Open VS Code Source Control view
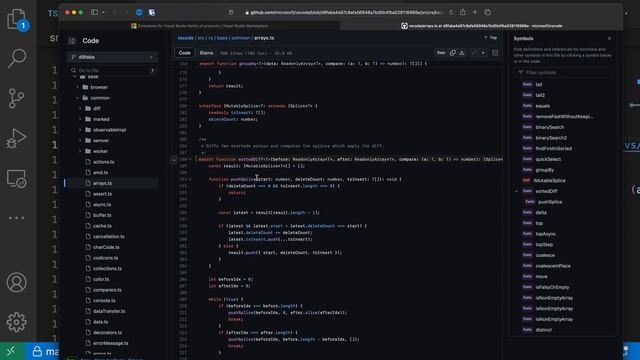The height and width of the screenshot is (360, 640). pyautogui.click(x=16, y=98)
